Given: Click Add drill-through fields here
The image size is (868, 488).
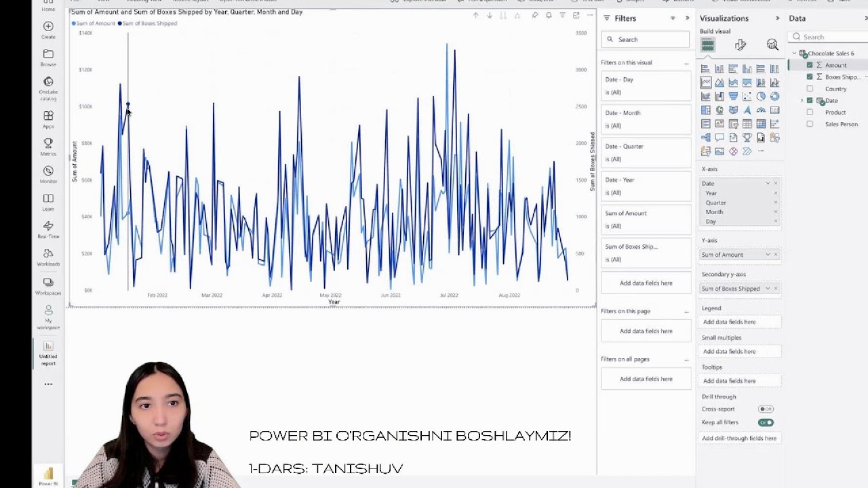Looking at the screenshot, I should pyautogui.click(x=739, y=439).
